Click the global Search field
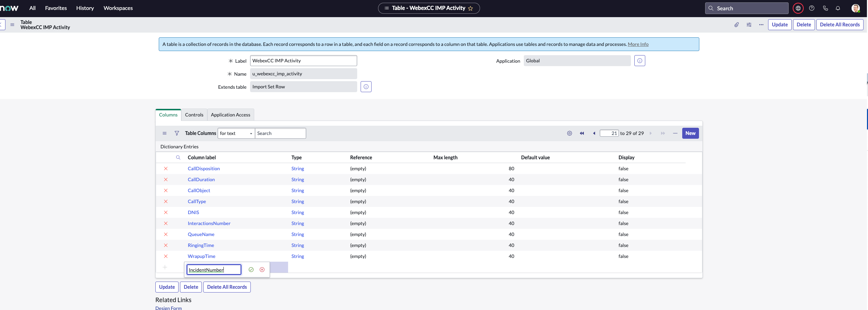 pos(747,8)
